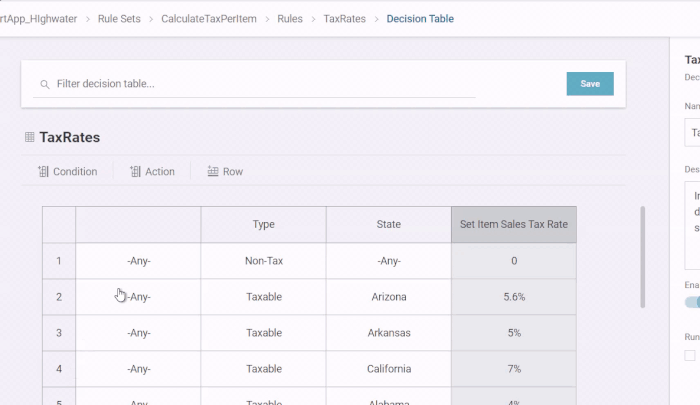Toggle the Enabled switch in side panel
The image size is (700, 405).
point(691,302)
